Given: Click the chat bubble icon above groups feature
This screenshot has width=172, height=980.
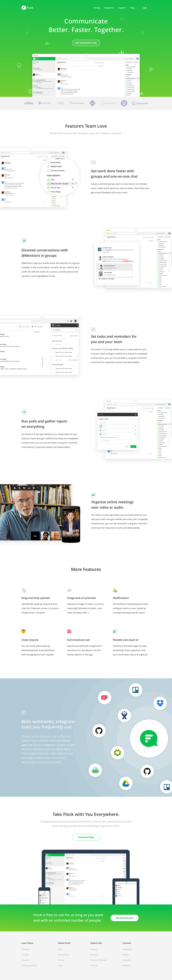Looking at the screenshot, I should (93, 162).
